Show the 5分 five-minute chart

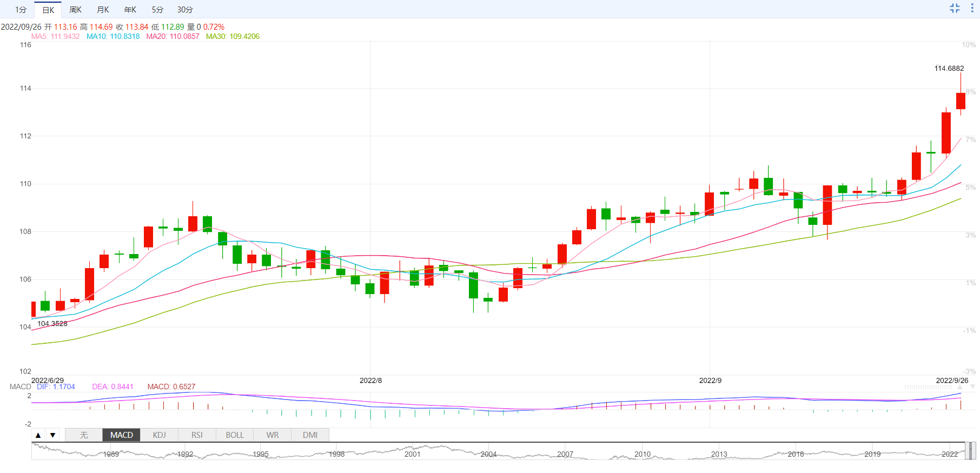157,10
